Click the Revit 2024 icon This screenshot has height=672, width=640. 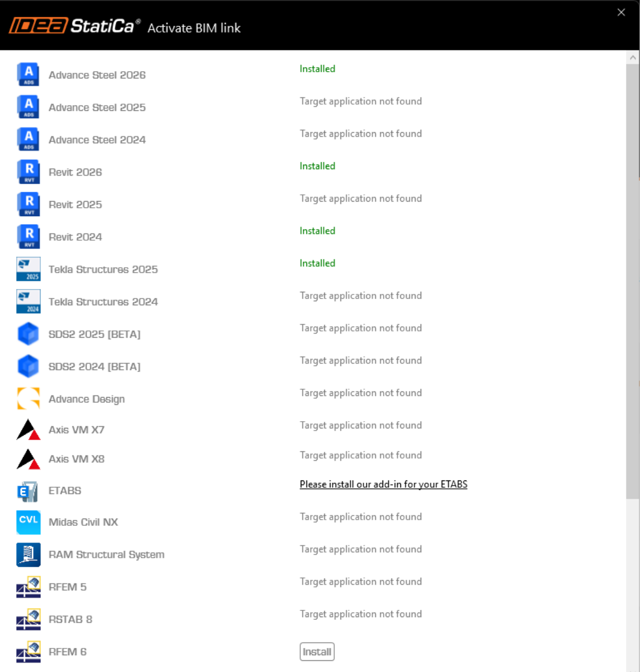[28, 237]
